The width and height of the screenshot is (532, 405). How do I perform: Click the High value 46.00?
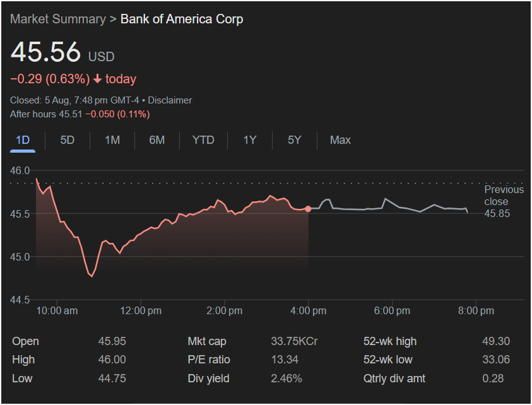click(112, 360)
